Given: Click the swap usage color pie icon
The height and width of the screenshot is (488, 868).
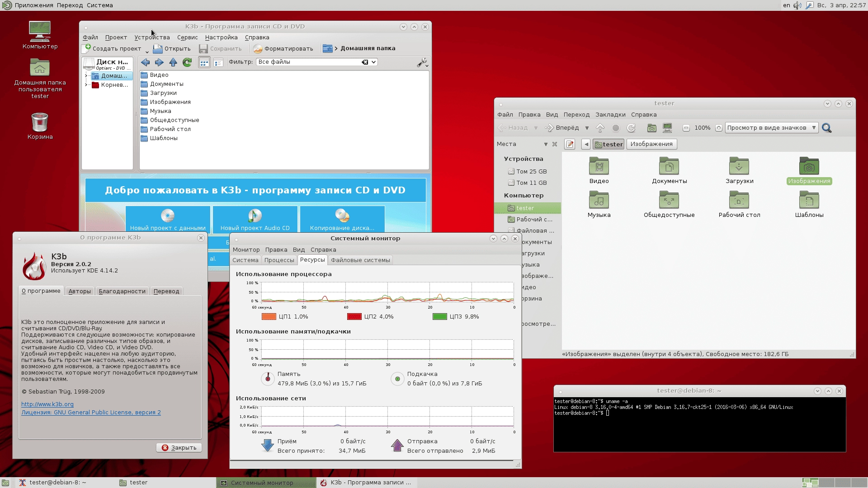Looking at the screenshot, I should point(397,379).
